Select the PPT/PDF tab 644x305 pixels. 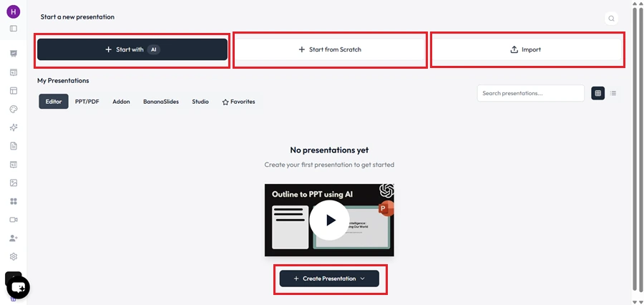pyautogui.click(x=87, y=102)
